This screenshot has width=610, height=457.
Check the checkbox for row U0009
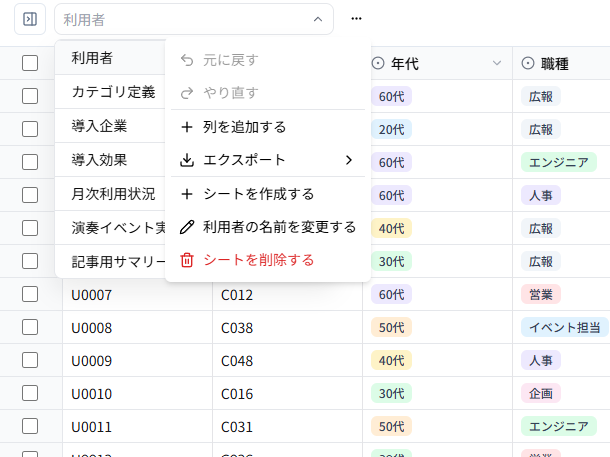30,361
